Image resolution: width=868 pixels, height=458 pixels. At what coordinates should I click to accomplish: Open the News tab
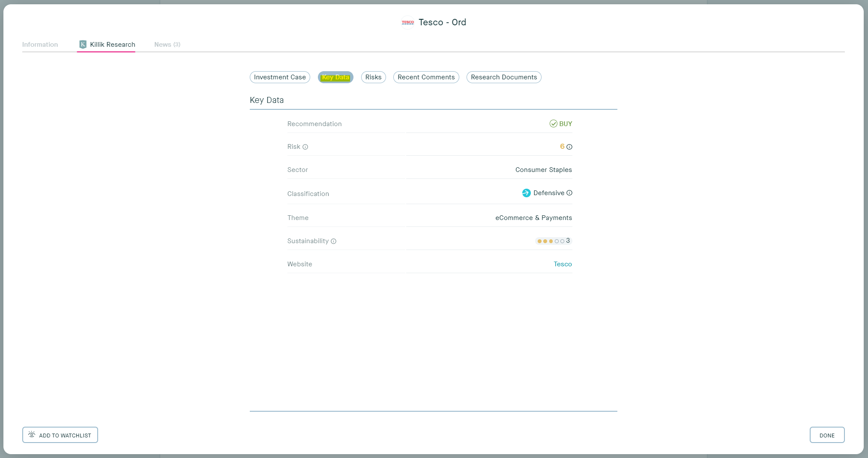point(167,44)
